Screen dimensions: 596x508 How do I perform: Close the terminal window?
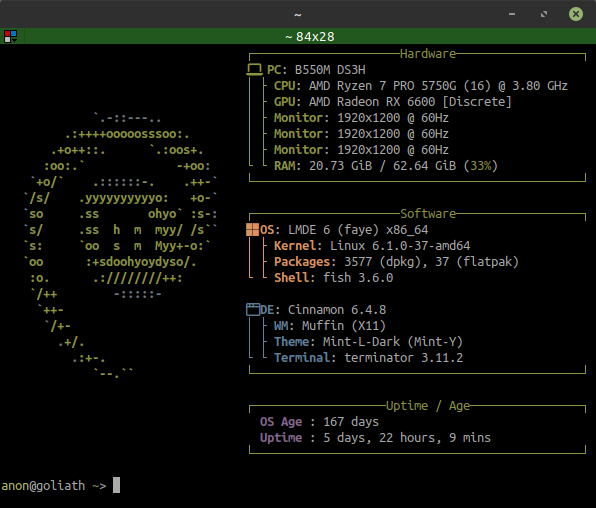tap(576, 14)
